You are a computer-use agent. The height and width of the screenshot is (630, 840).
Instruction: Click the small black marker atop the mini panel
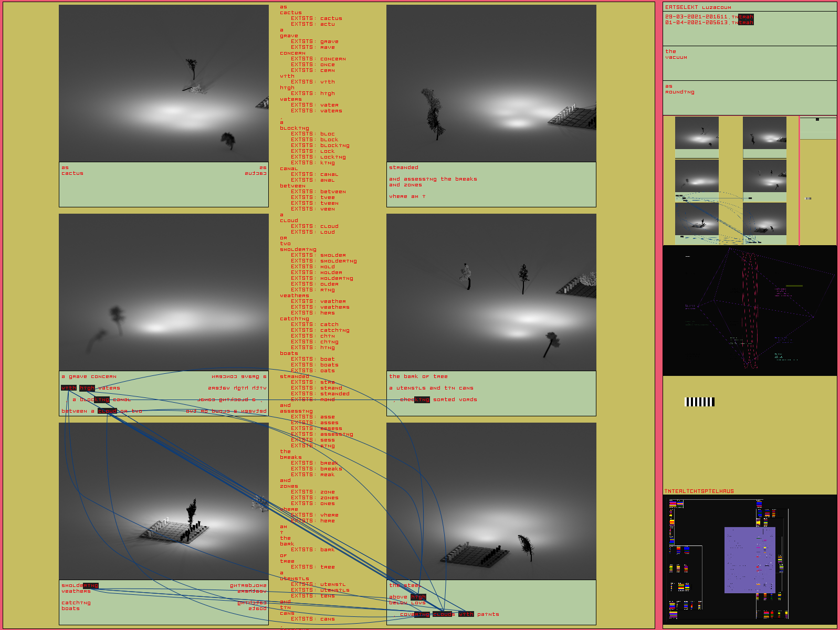817,120
